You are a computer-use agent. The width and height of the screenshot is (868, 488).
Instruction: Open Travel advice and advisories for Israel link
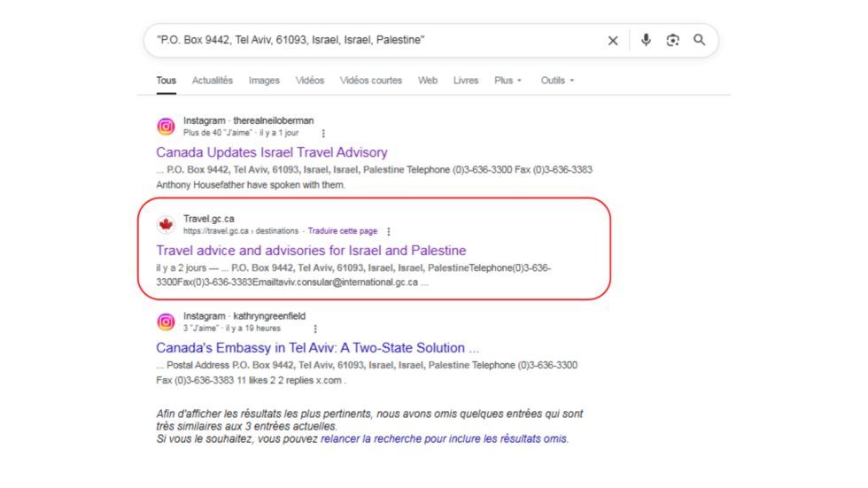coord(311,251)
